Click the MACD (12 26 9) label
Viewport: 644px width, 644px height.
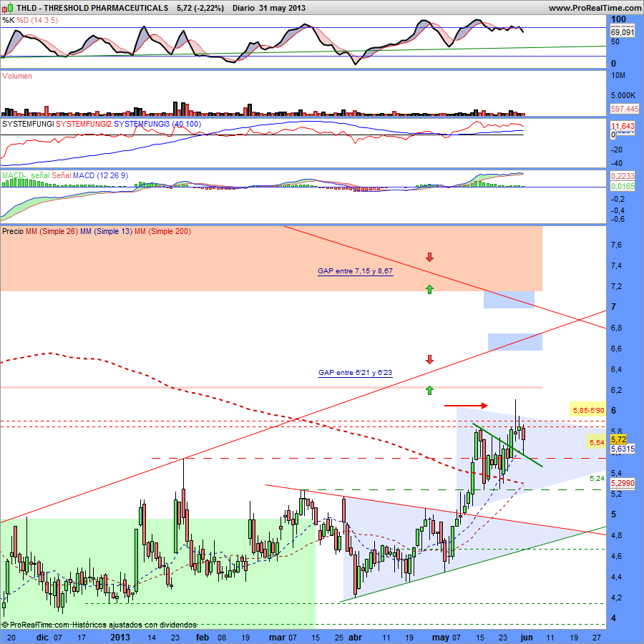(100, 175)
